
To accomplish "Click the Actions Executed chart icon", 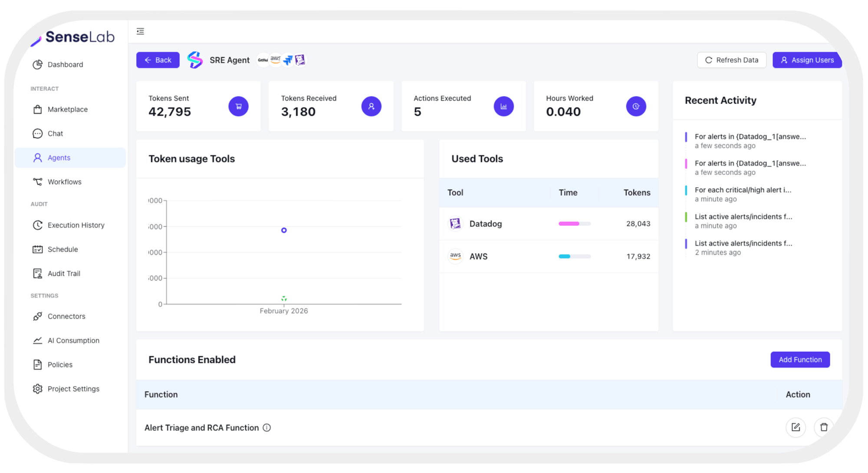I will click(503, 106).
